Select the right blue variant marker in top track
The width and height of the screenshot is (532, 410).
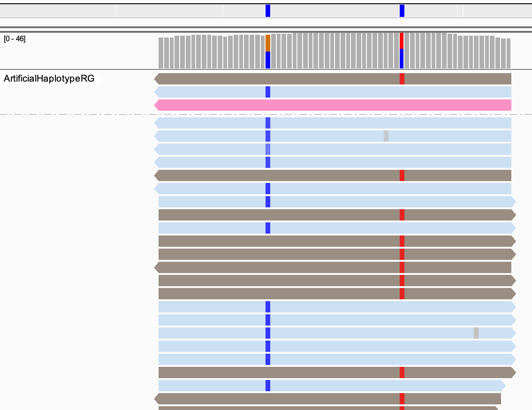click(x=402, y=11)
